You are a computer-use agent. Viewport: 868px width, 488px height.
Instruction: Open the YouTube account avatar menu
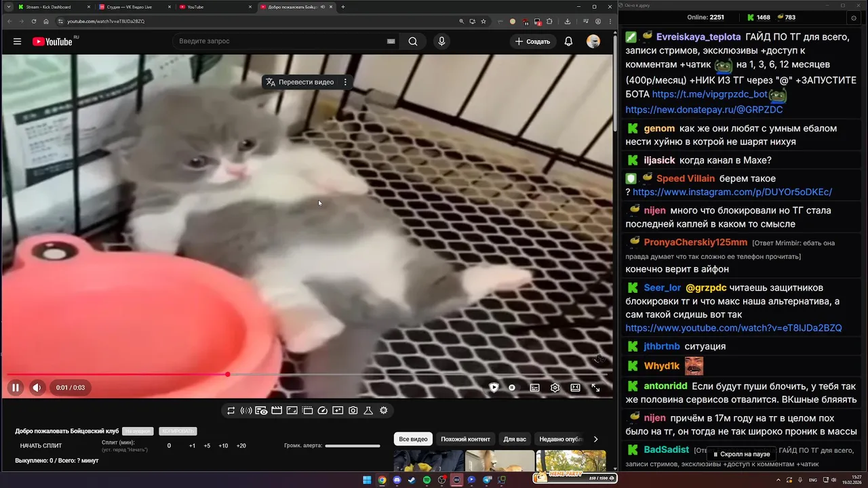tap(593, 41)
